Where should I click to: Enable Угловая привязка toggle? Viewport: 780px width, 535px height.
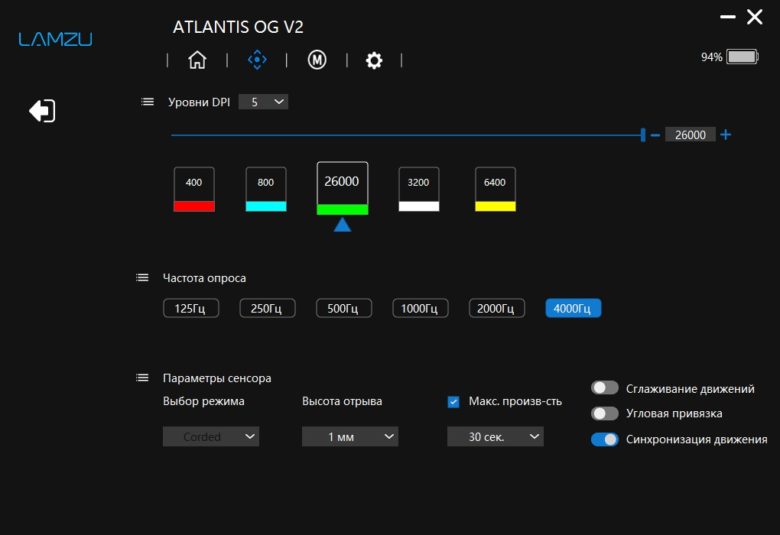tap(604, 413)
